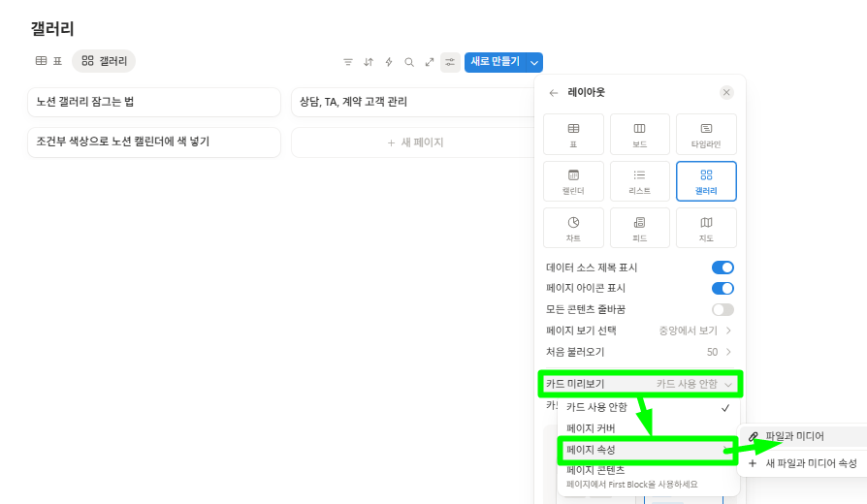
Task: Choose the 피드 layout option
Action: 640,228
